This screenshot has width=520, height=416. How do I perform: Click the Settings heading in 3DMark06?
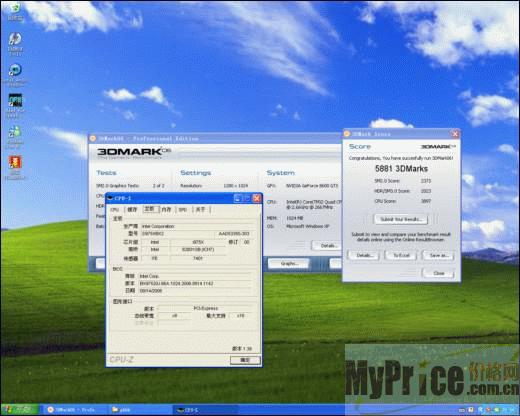196,173
